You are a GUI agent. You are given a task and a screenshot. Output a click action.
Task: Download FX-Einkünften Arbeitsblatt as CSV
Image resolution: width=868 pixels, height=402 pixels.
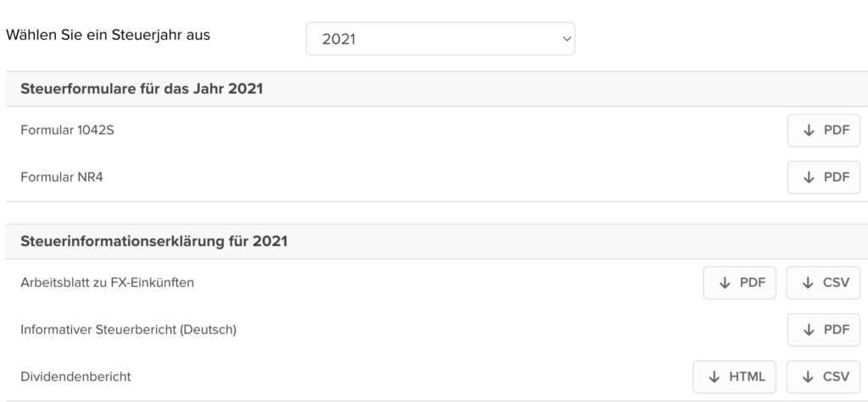(x=823, y=282)
